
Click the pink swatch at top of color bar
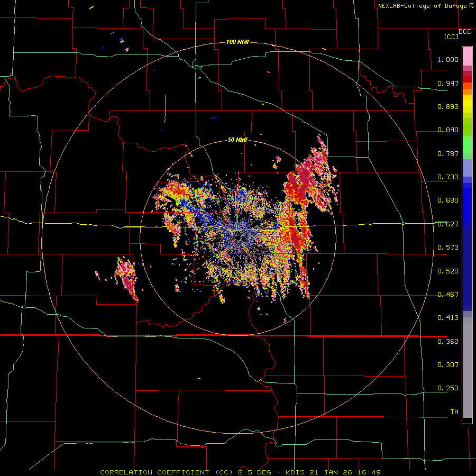tap(467, 56)
